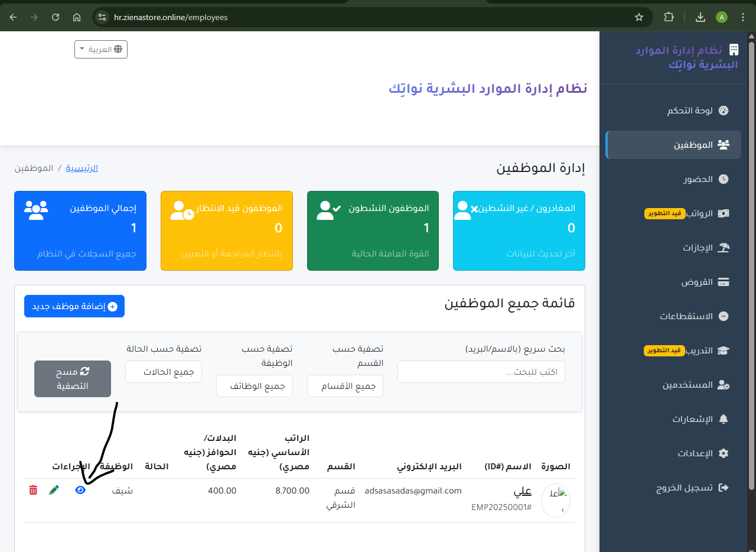
Task: Click the إضافة موظف جديد button
Action: click(x=74, y=306)
